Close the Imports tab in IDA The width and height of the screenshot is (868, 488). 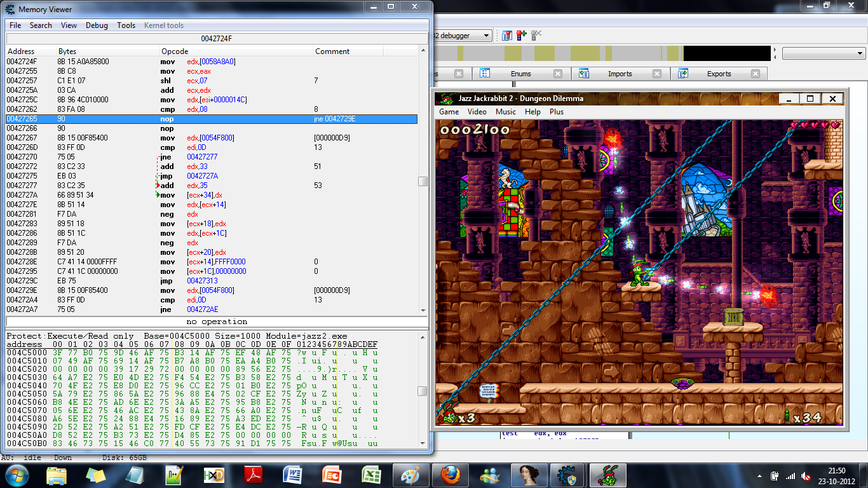(658, 74)
